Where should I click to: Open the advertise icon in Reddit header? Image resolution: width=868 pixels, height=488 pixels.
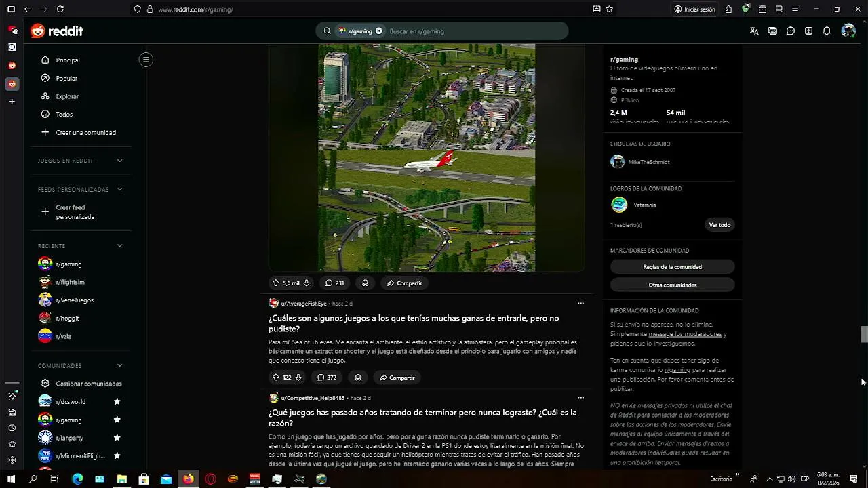tap(772, 30)
